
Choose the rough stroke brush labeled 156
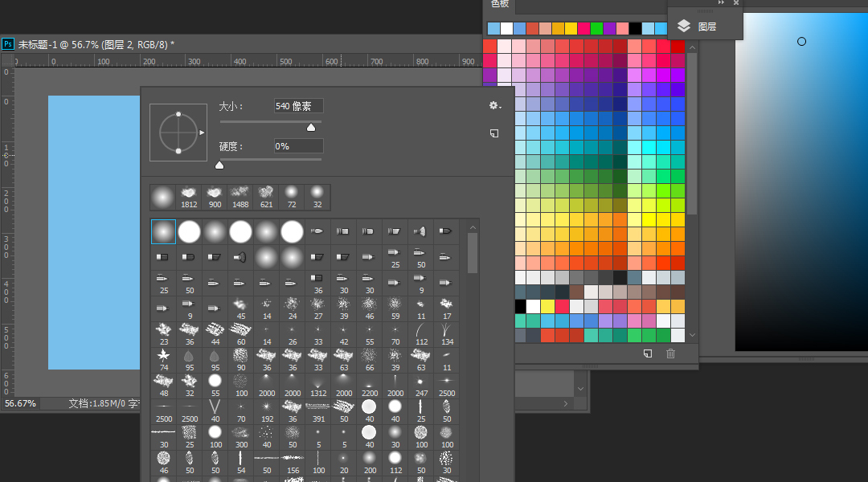(293, 463)
